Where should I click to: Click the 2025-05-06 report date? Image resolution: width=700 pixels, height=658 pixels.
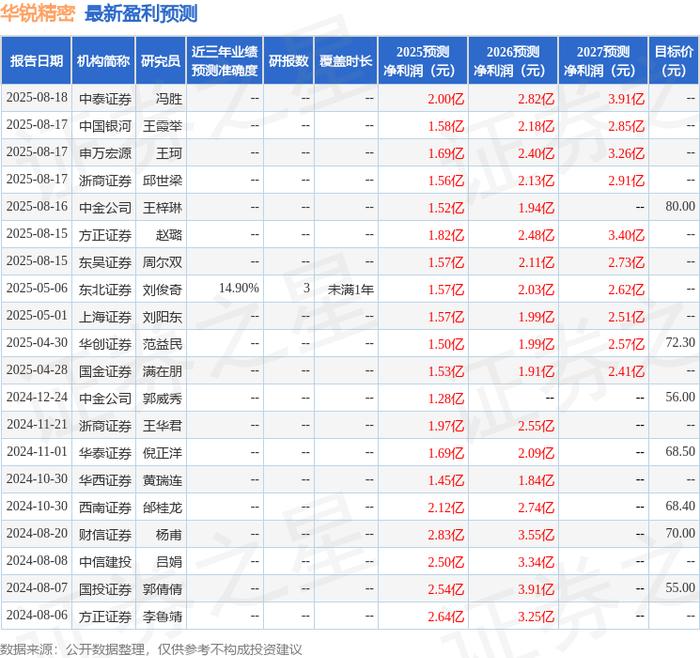[x=37, y=288]
